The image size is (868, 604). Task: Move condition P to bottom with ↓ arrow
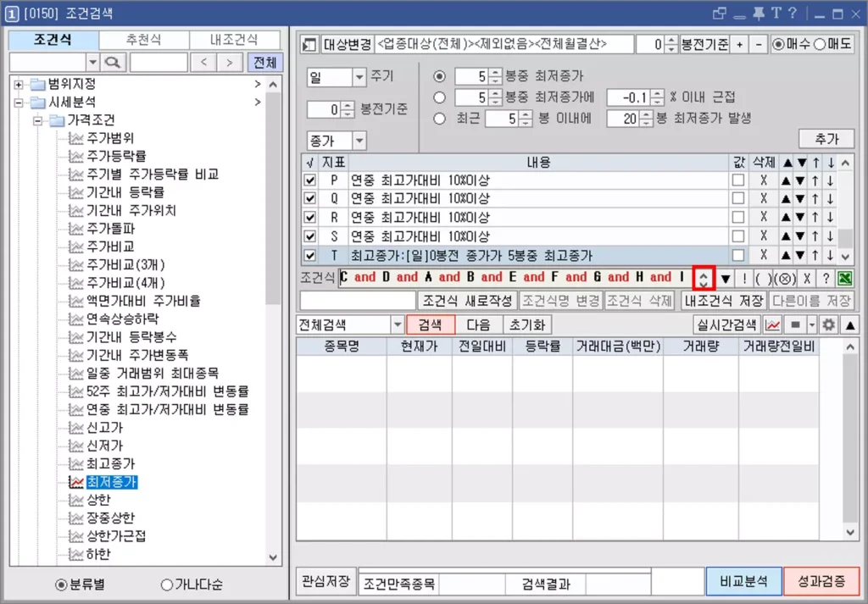pyautogui.click(x=831, y=180)
